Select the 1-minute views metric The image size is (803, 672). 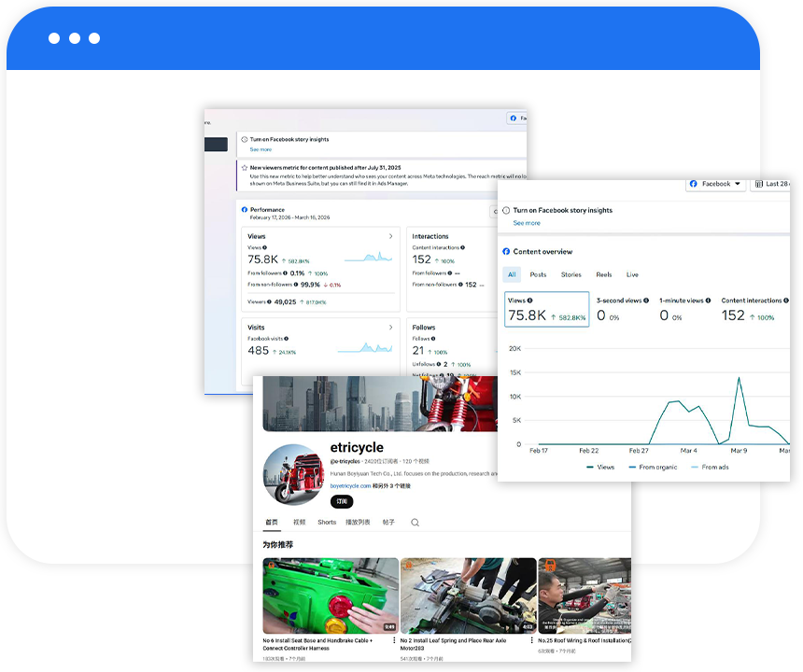(684, 309)
